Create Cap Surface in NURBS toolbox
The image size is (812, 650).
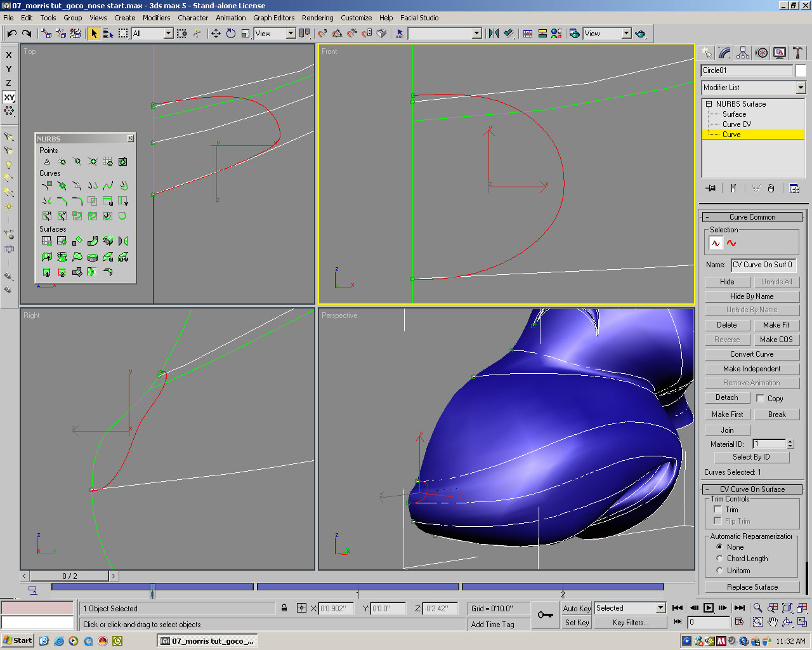click(x=92, y=256)
